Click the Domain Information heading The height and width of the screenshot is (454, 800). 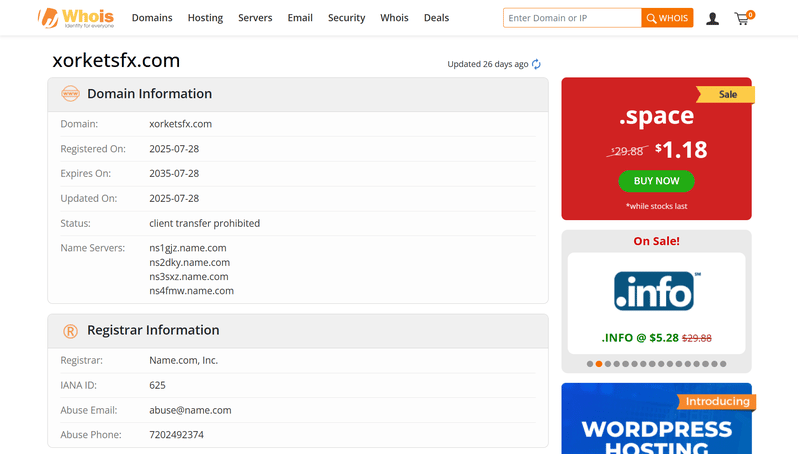(149, 94)
